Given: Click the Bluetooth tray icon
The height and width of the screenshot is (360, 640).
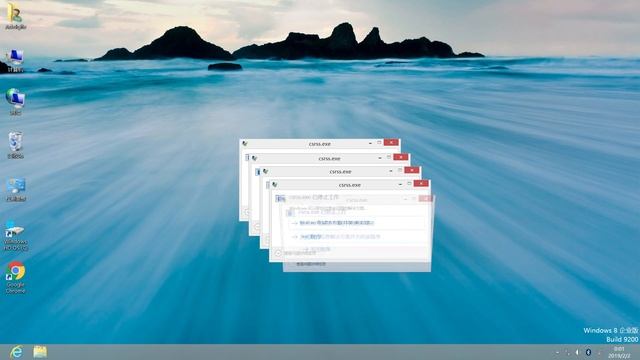Looking at the screenshot, I should (x=588, y=352).
